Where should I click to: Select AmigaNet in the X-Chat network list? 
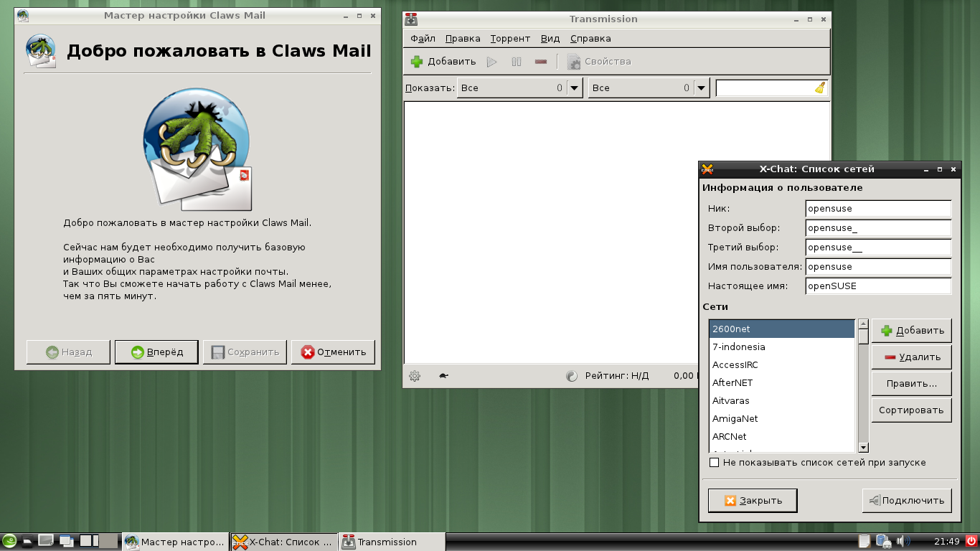782,419
